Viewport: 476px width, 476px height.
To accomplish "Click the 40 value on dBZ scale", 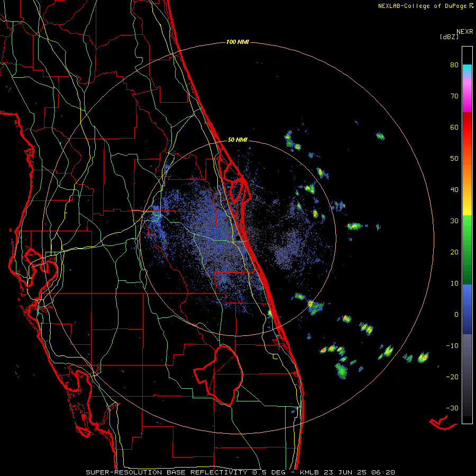I will [x=454, y=190].
